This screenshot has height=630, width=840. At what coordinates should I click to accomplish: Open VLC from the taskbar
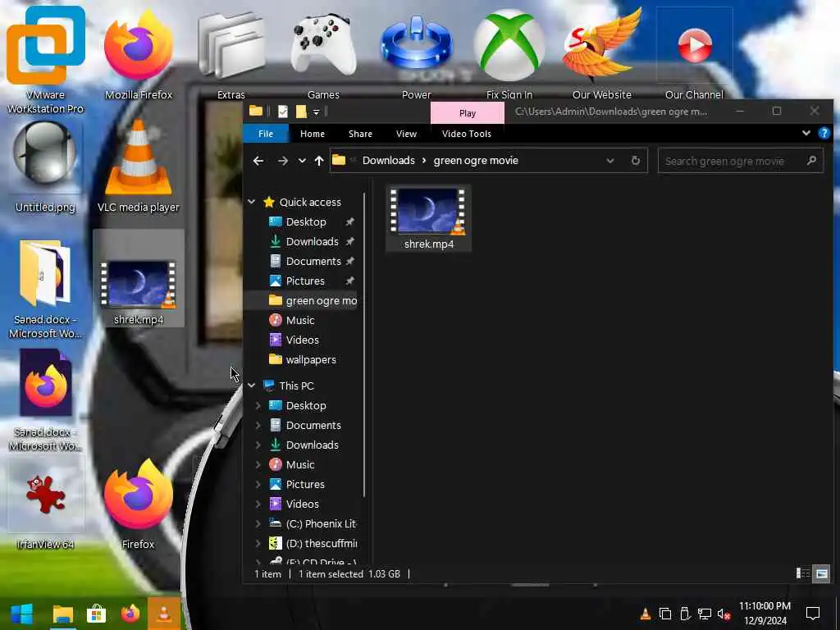point(164,614)
